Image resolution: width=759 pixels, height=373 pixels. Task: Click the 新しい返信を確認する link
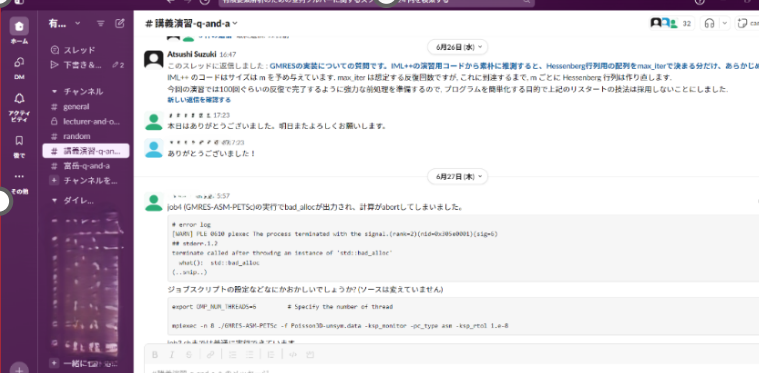199,100
